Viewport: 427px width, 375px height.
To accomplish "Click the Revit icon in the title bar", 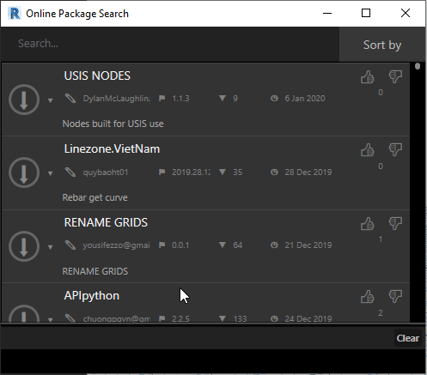I will pos(15,13).
